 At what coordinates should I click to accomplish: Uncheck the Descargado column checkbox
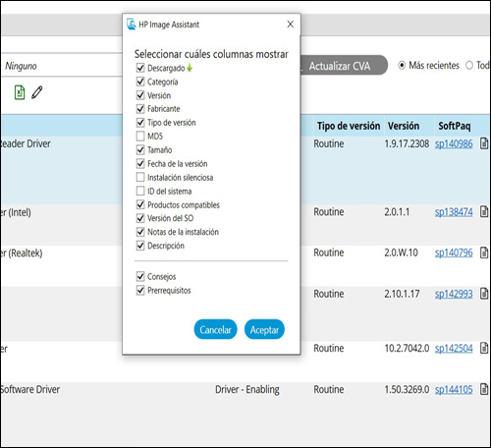(x=140, y=68)
